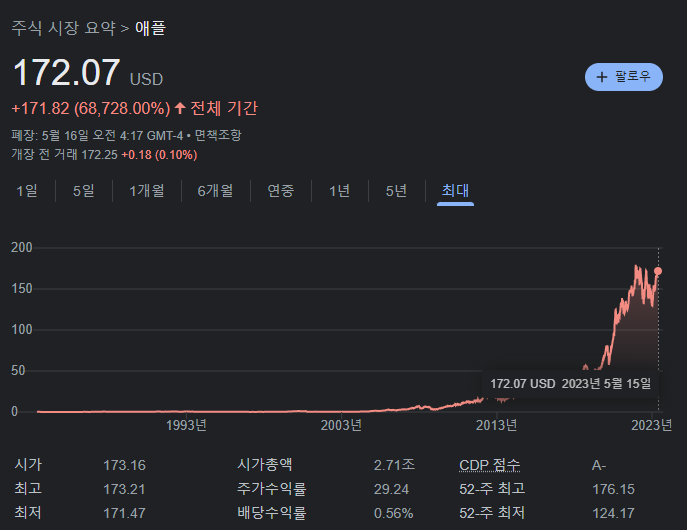687x530 pixels.
Task: Click the 100 y-axis label
Action: [x=22, y=329]
